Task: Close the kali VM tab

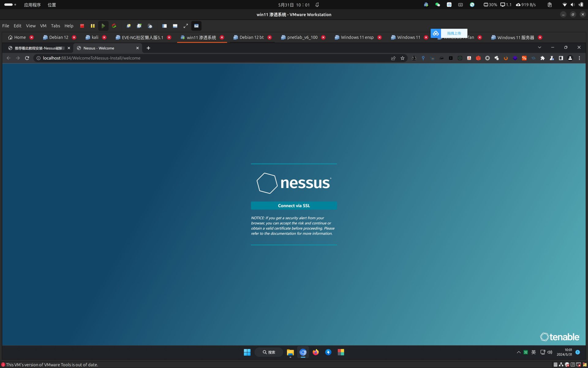Action: pos(104,37)
